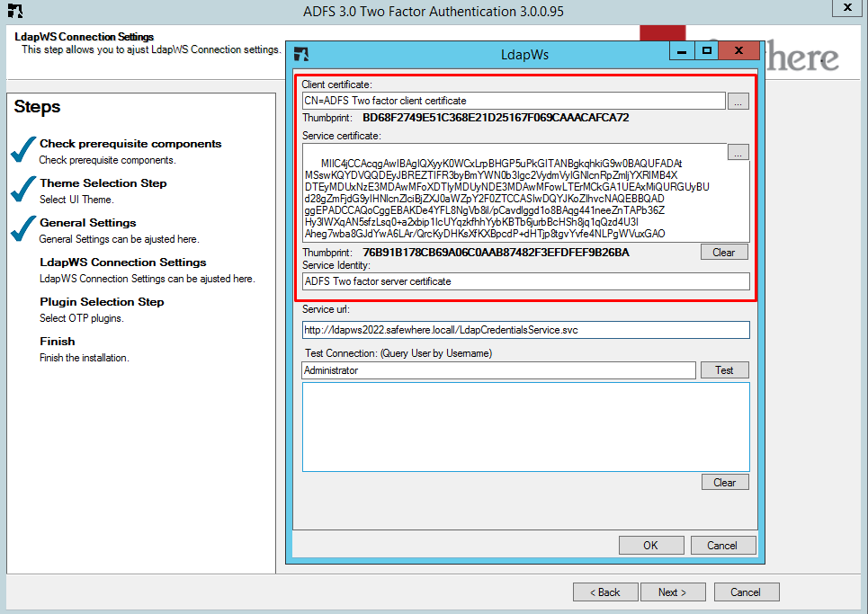Select the 'General Settings' step heading

click(88, 223)
